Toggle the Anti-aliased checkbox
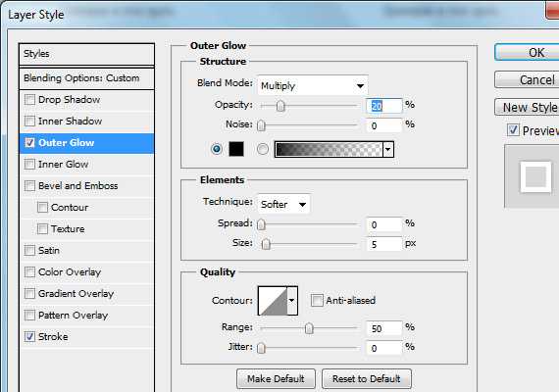559x392 pixels. [x=317, y=301]
